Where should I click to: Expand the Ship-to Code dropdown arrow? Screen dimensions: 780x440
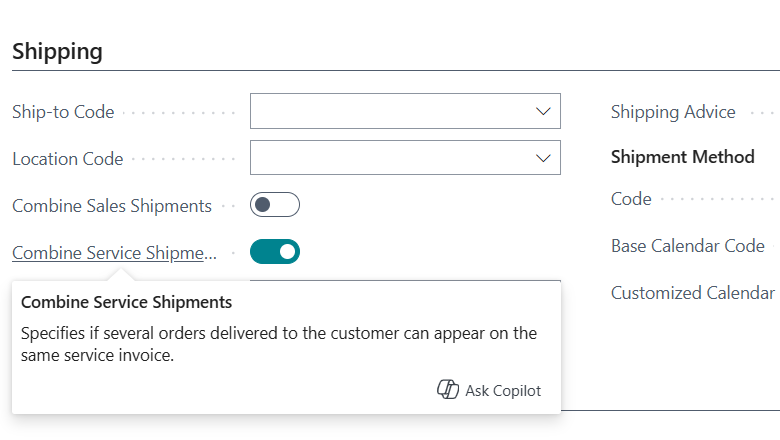(x=543, y=111)
